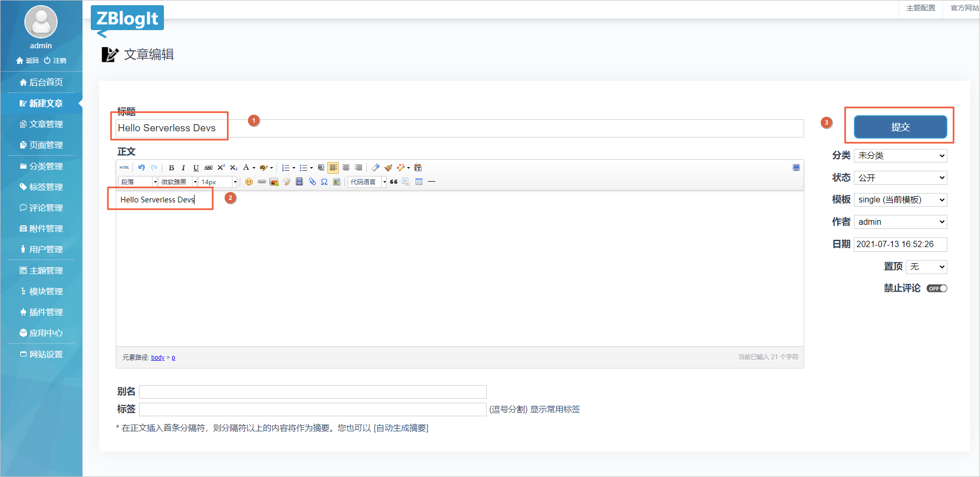This screenshot has width=980, height=477.
Task: Toggle italic formatting
Action: [x=183, y=168]
